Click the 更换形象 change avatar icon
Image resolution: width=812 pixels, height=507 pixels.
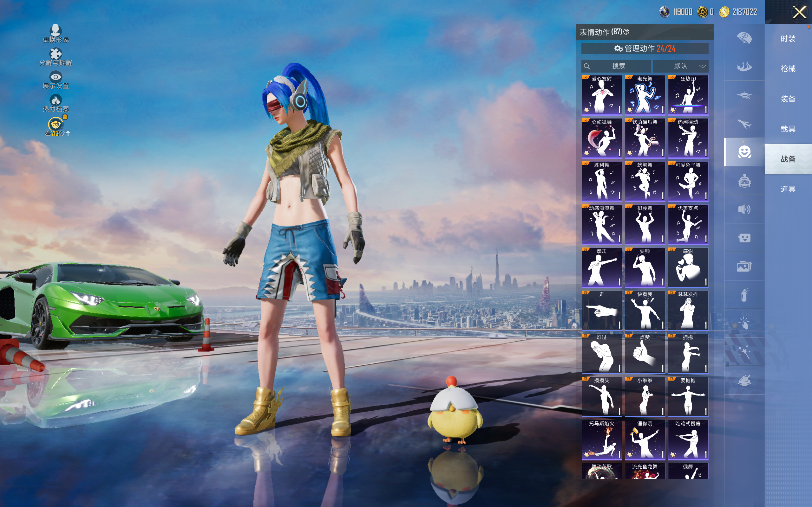pyautogui.click(x=56, y=30)
